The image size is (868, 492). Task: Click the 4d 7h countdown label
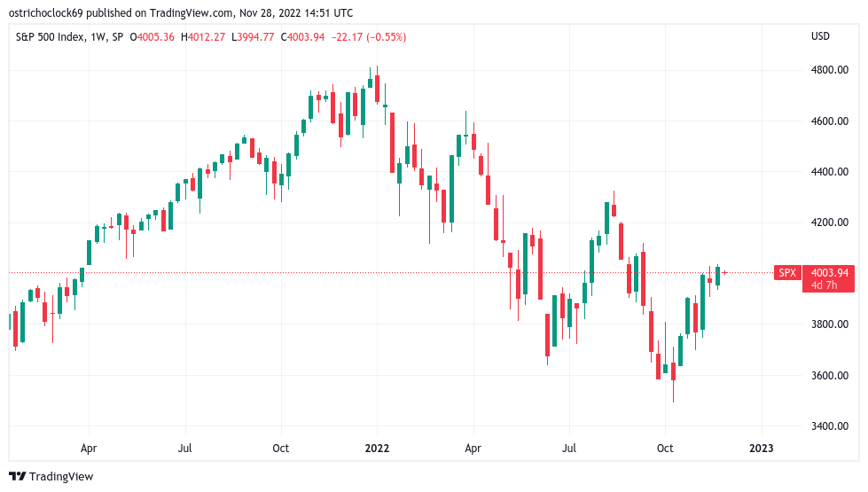[824, 285]
